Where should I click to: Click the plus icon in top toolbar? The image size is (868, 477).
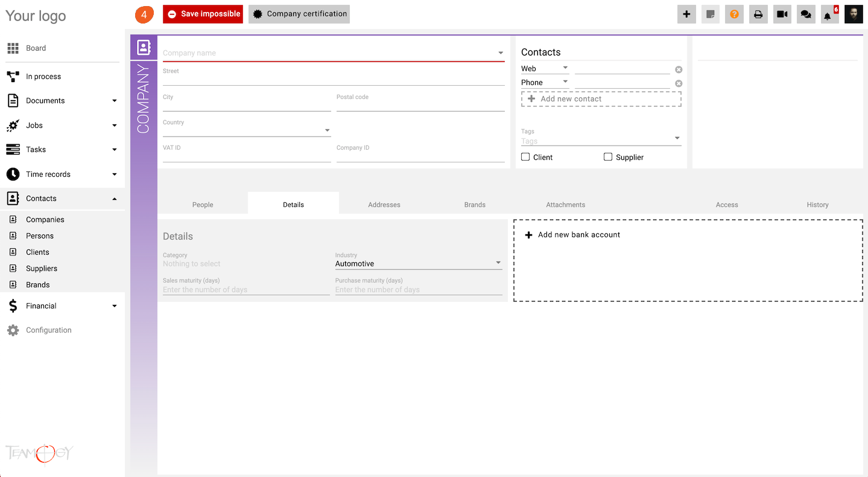pos(686,14)
